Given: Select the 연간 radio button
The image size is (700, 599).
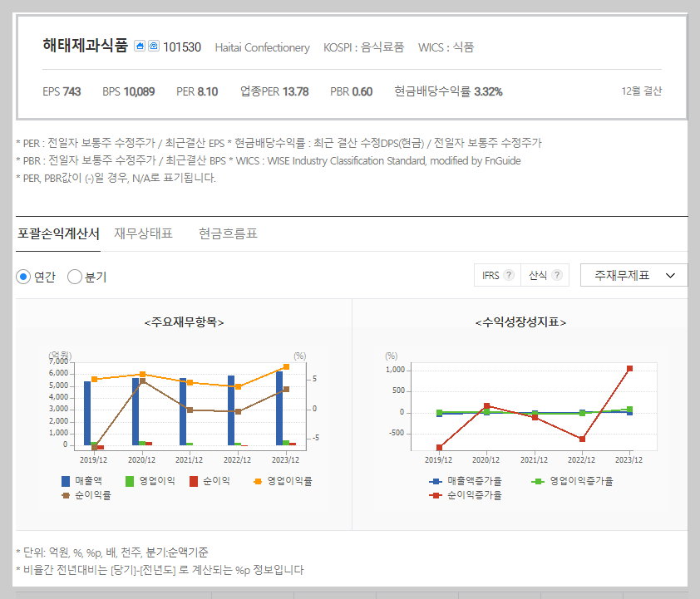Looking at the screenshot, I should tap(23, 277).
